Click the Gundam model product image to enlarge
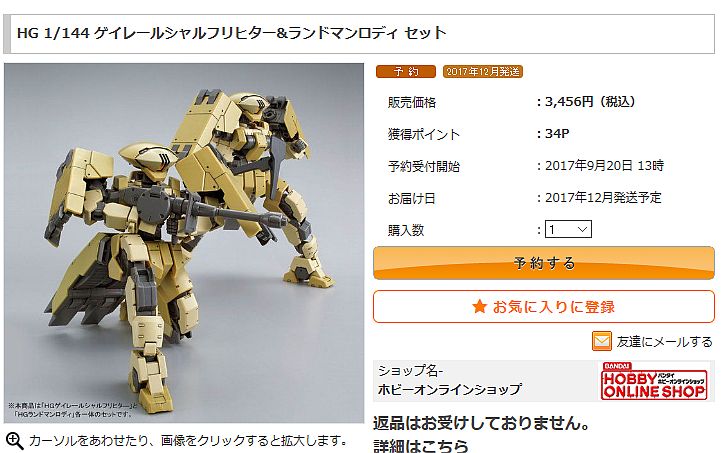The width and height of the screenshot is (728, 453). 184,243
